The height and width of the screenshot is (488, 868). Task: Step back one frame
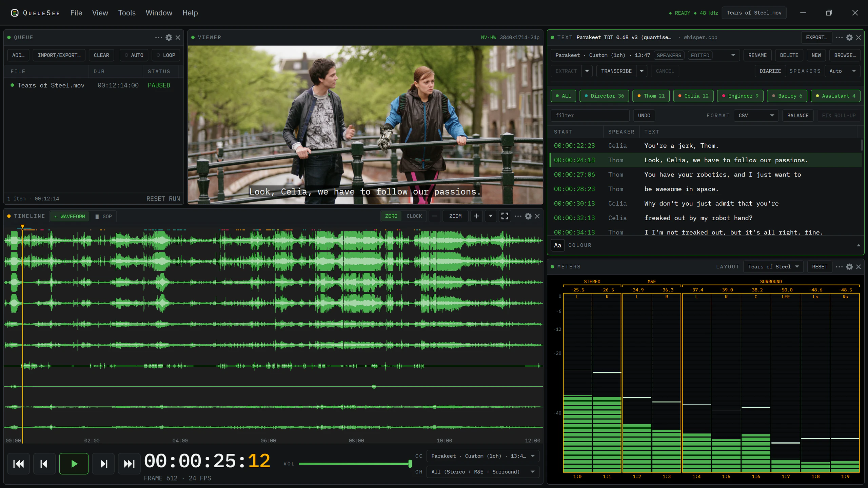click(44, 464)
